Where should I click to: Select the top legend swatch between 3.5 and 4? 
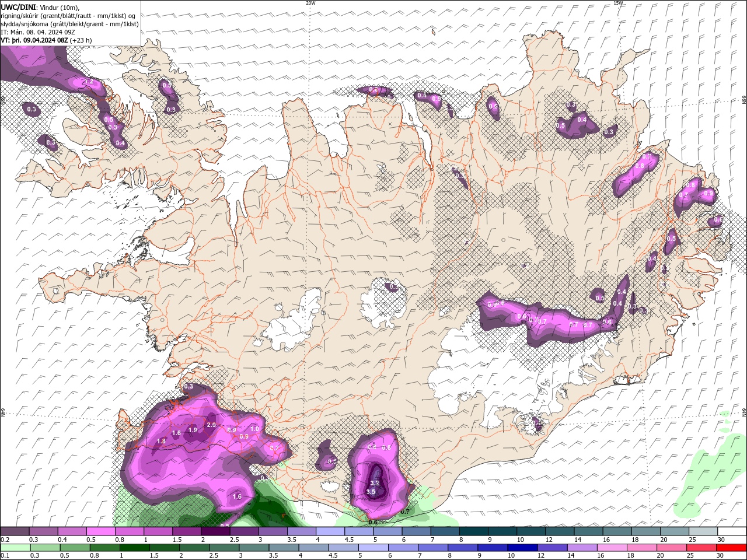pyautogui.click(x=301, y=531)
